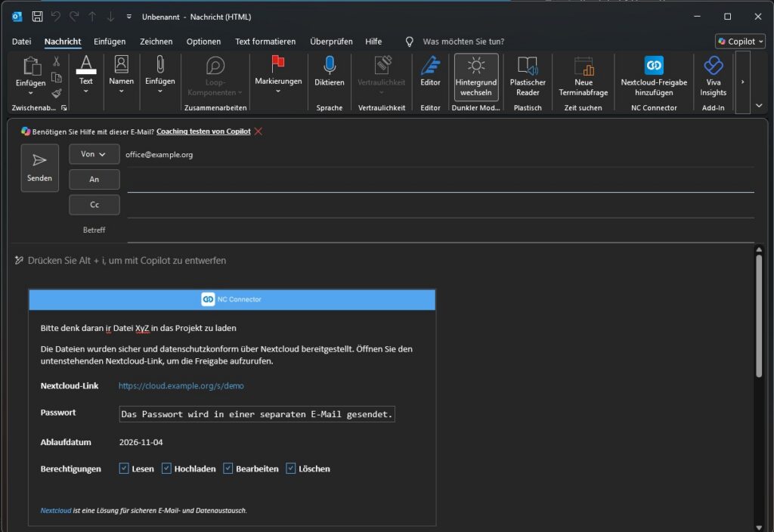
Task: Click the Neue Terminabfrage icon
Action: [x=584, y=66]
